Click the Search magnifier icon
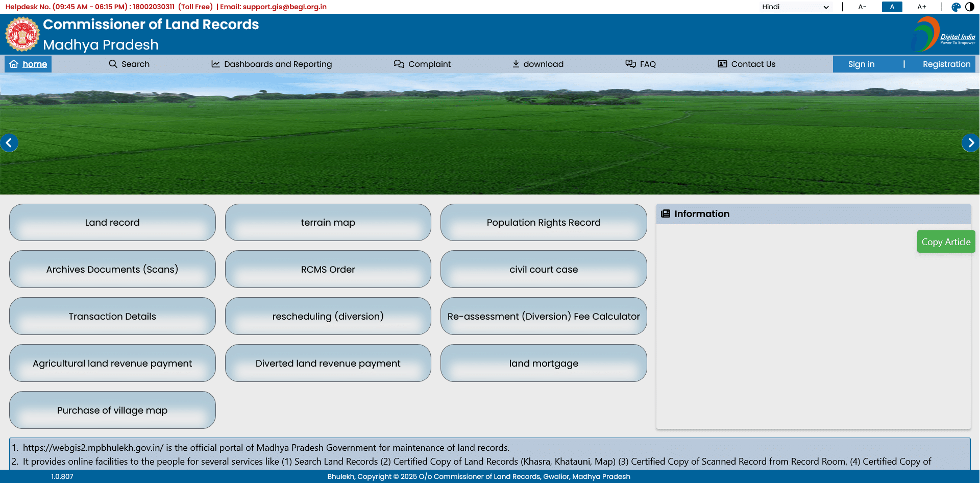This screenshot has height=483, width=980. point(112,64)
